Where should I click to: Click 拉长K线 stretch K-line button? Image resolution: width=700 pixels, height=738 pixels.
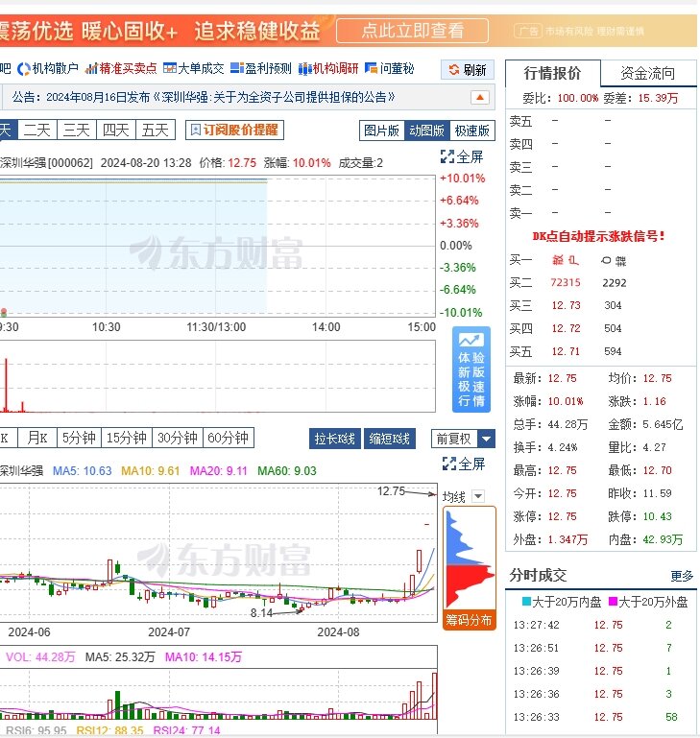pos(335,439)
